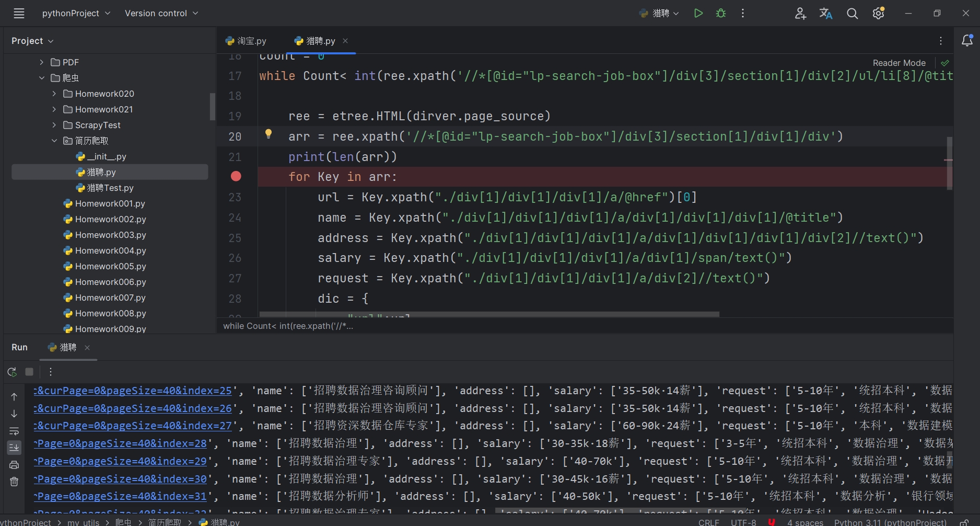Expand the Homework021 folder
This screenshot has width=980, height=526.
click(54, 109)
